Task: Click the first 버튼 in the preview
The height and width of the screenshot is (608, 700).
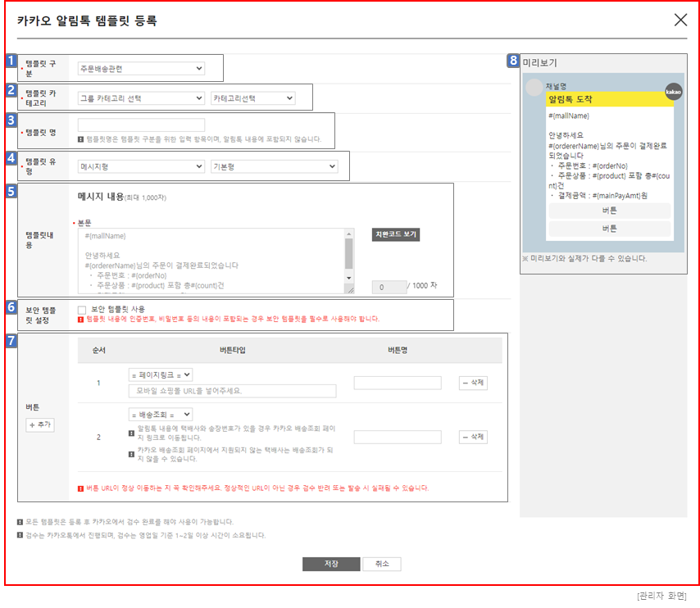Action: coord(609,211)
